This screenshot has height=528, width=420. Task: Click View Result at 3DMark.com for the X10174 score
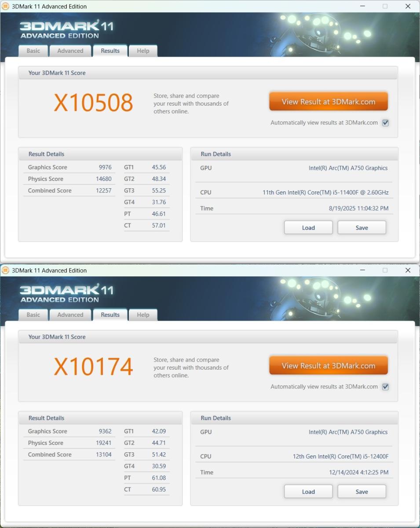(x=329, y=366)
